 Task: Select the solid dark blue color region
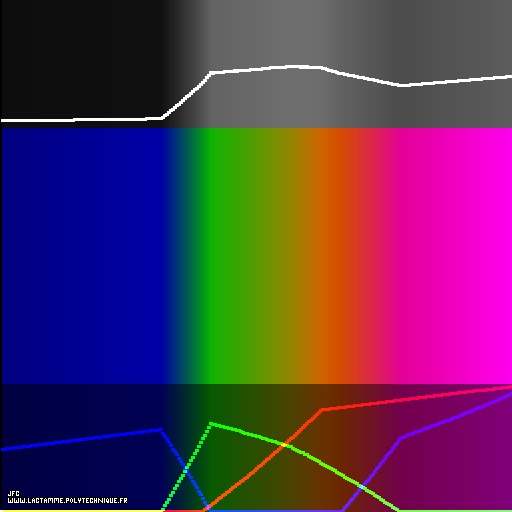(x=83, y=256)
